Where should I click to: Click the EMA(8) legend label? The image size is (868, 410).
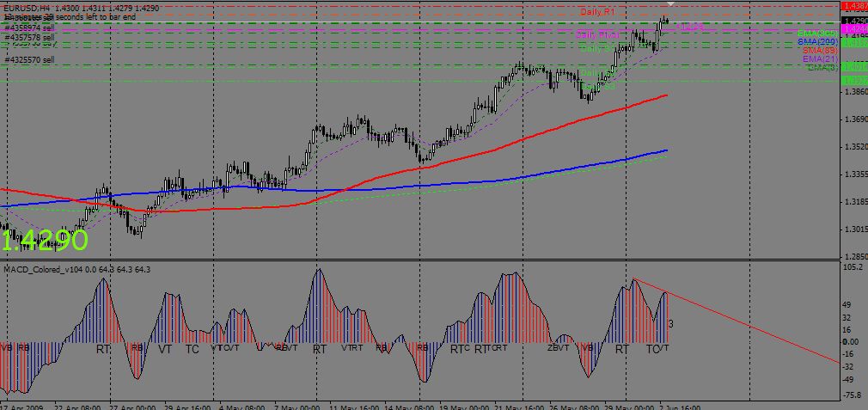click(822, 68)
